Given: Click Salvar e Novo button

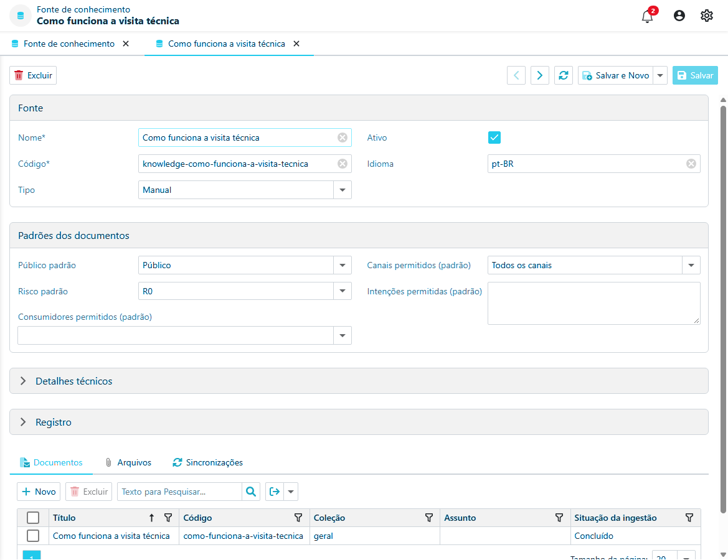Looking at the screenshot, I should click(615, 75).
